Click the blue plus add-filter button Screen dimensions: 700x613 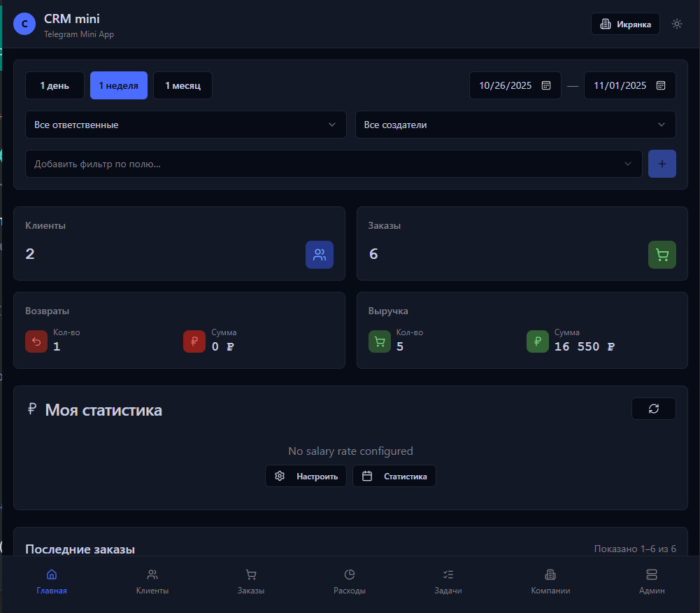click(x=662, y=164)
